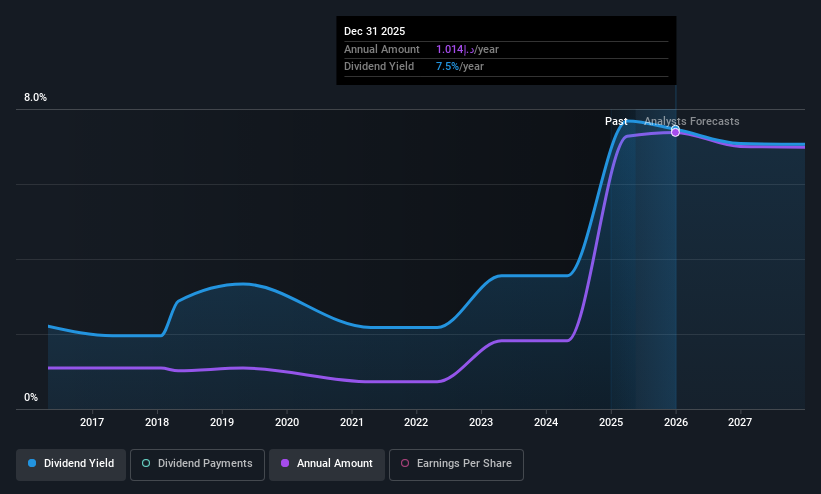The image size is (821, 494).
Task: Click the 2024 x-axis label
Action: 546,422
